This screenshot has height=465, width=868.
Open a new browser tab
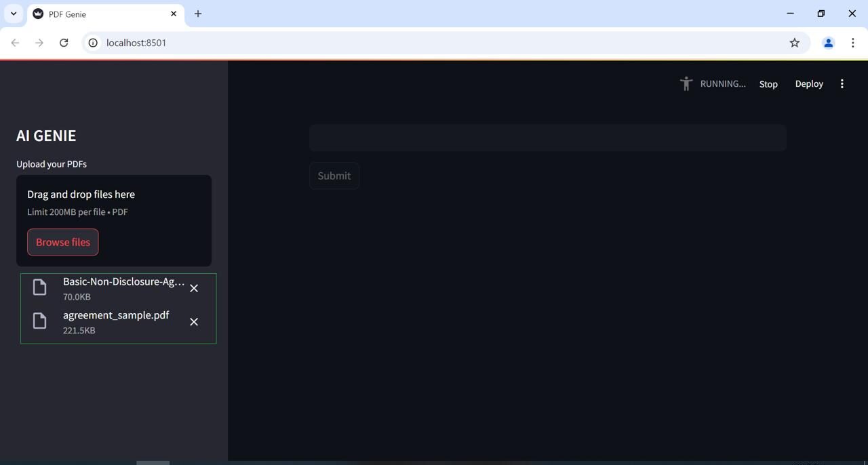(198, 14)
